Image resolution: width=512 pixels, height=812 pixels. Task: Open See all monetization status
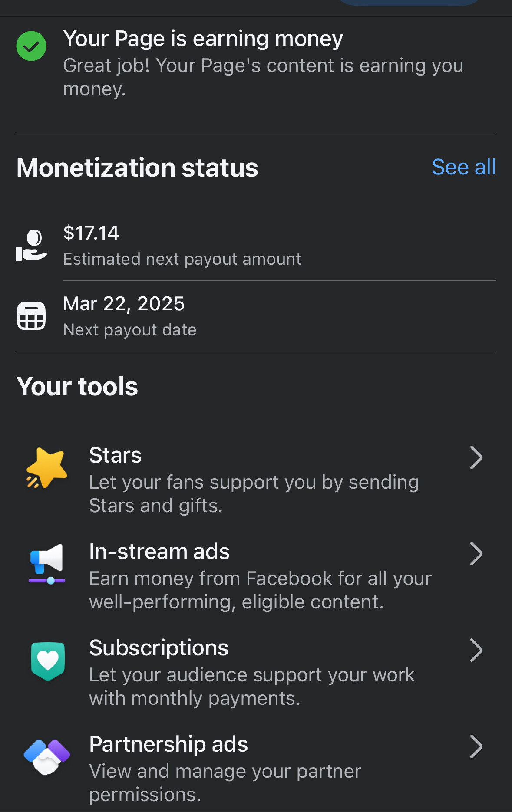click(x=464, y=167)
